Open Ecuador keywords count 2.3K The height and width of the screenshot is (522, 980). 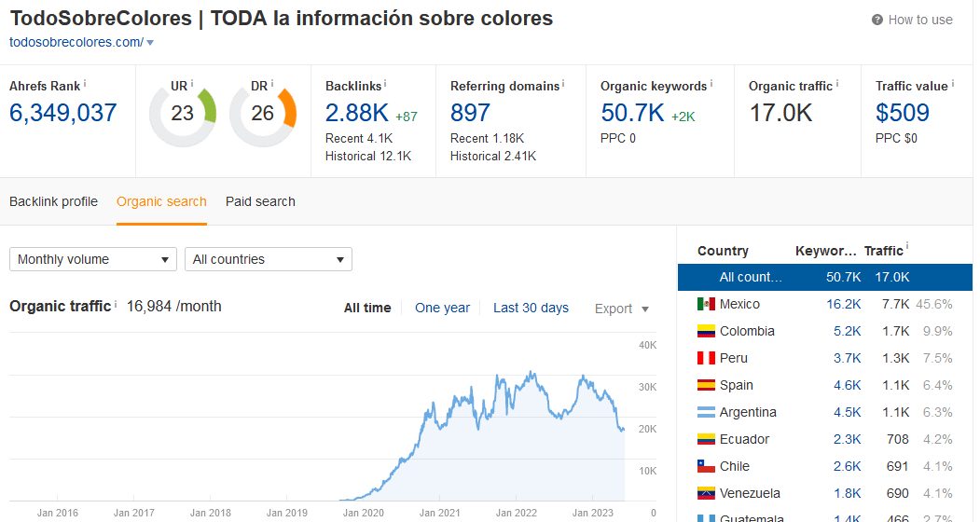847,439
